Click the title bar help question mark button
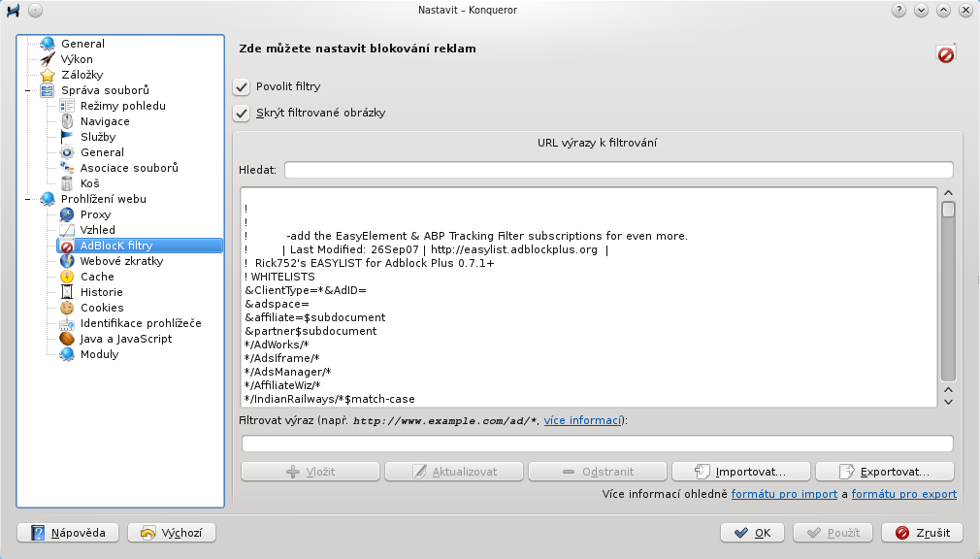Image resolution: width=980 pixels, height=559 pixels. click(898, 10)
